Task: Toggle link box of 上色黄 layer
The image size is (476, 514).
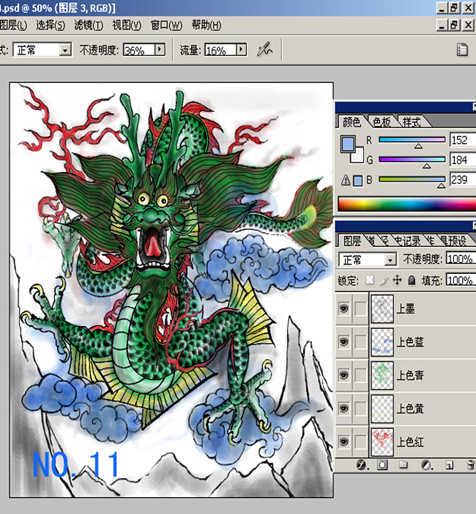Action: pyautogui.click(x=360, y=408)
